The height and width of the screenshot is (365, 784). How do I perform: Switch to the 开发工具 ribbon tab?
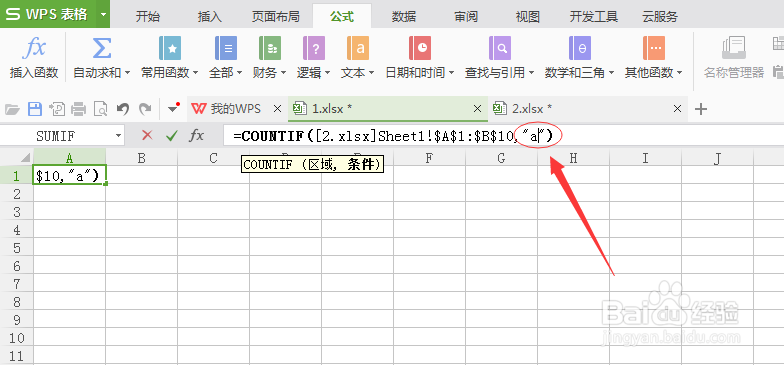point(594,16)
